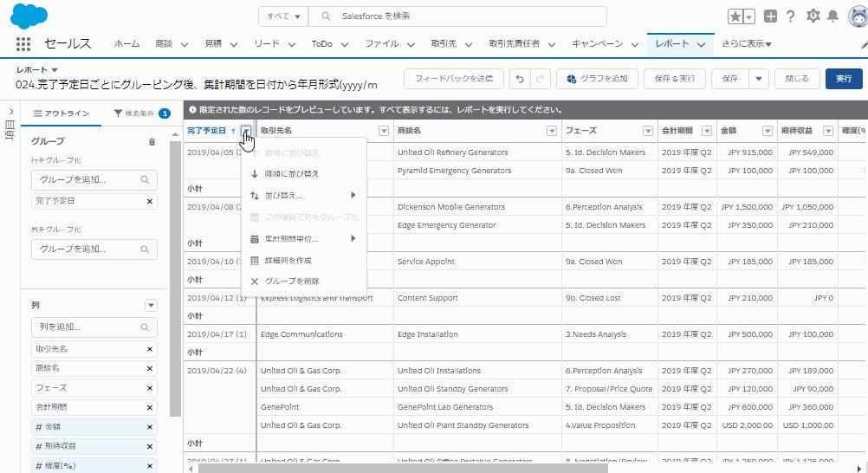Open the 列 section dropdown arrow
This screenshot has height=473, width=868.
pos(151,305)
